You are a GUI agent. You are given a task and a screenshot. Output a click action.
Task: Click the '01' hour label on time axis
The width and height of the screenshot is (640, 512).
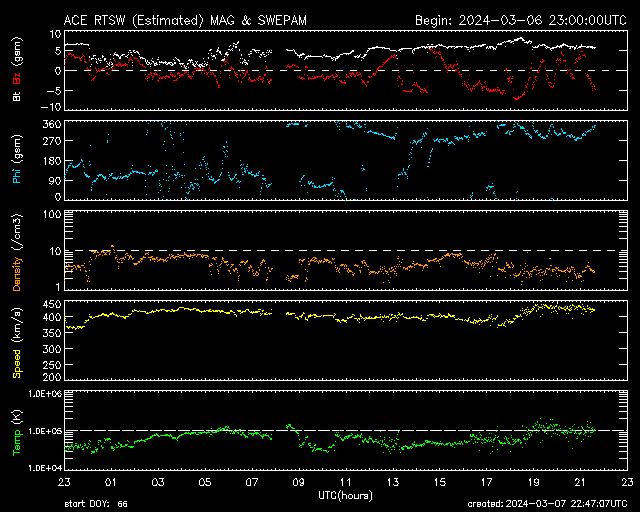[111, 482]
